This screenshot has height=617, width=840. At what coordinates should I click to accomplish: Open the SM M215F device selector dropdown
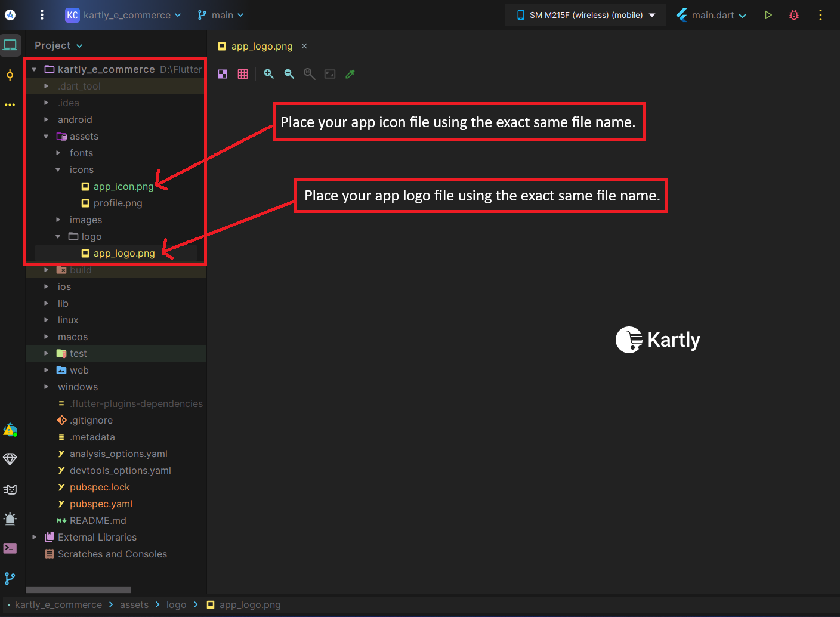[586, 15]
